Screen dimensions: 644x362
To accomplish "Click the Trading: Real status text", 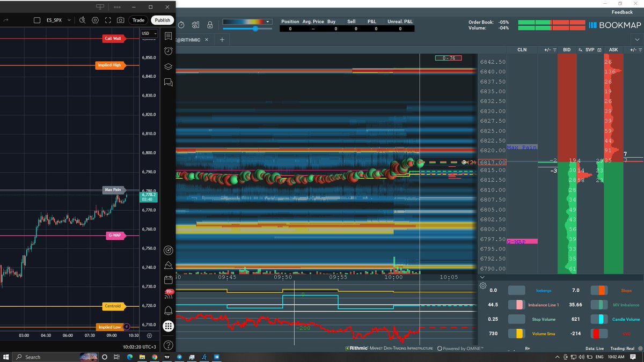I will tap(623, 349).
